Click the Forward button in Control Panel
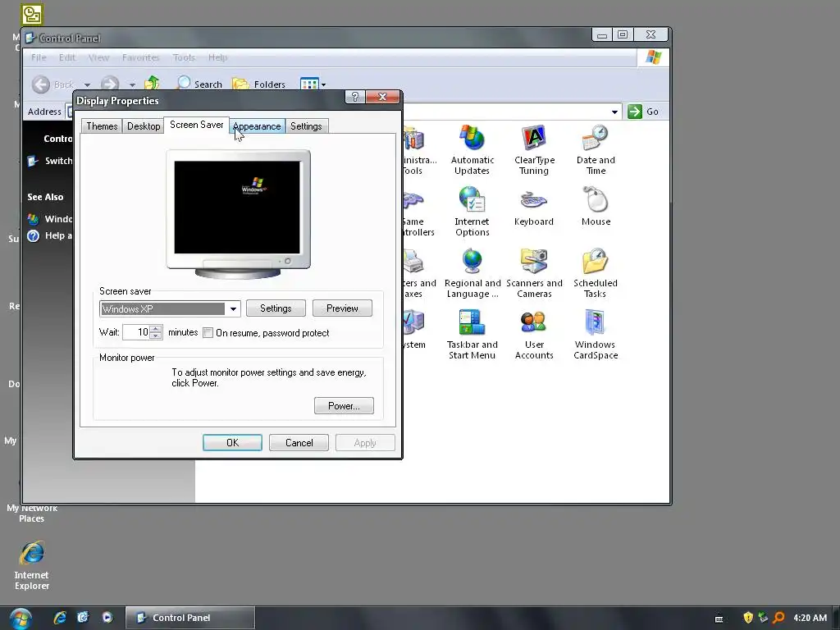Viewport: 840px width, 630px height. coord(110,84)
